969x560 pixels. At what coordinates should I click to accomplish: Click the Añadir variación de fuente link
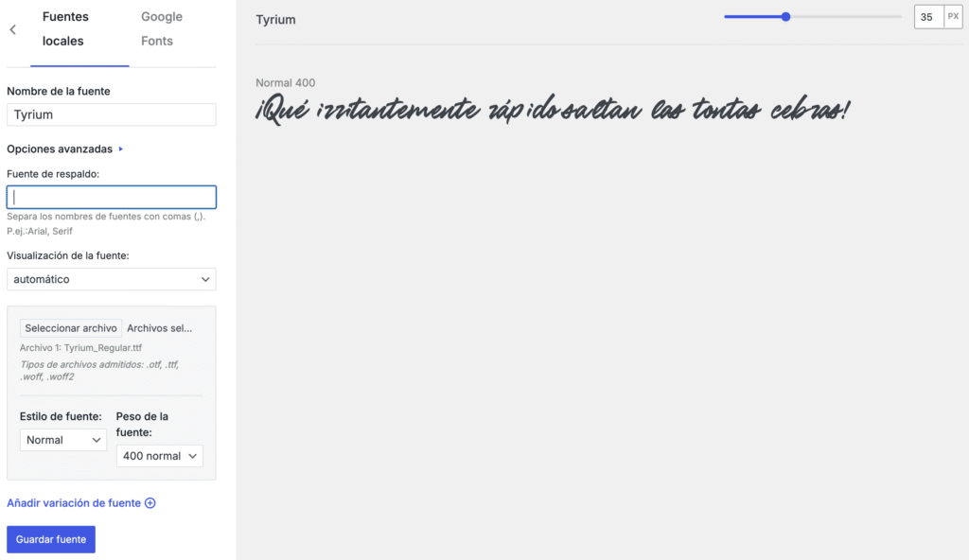74,502
